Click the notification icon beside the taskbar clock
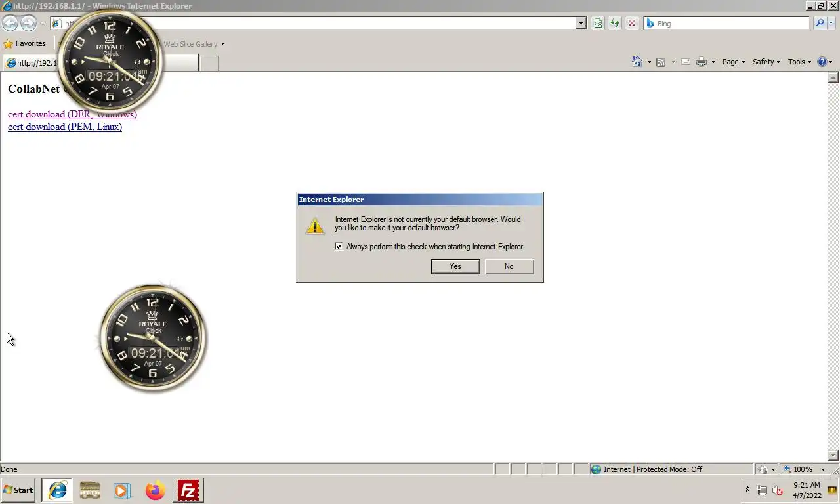840x504 pixels. coord(832,490)
